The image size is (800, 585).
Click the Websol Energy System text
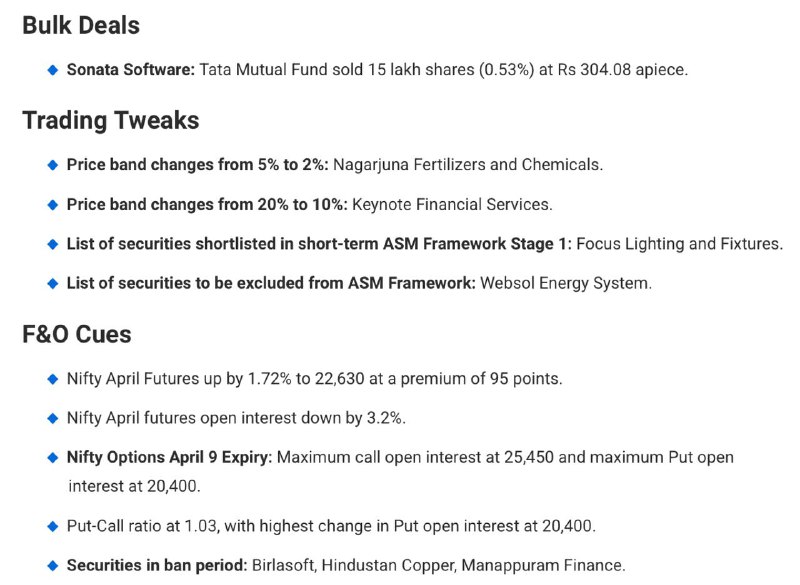[x=566, y=283]
